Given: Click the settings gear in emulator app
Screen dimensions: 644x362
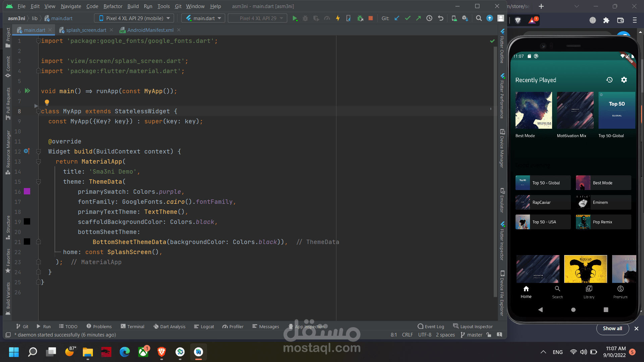Looking at the screenshot, I should pos(624,80).
